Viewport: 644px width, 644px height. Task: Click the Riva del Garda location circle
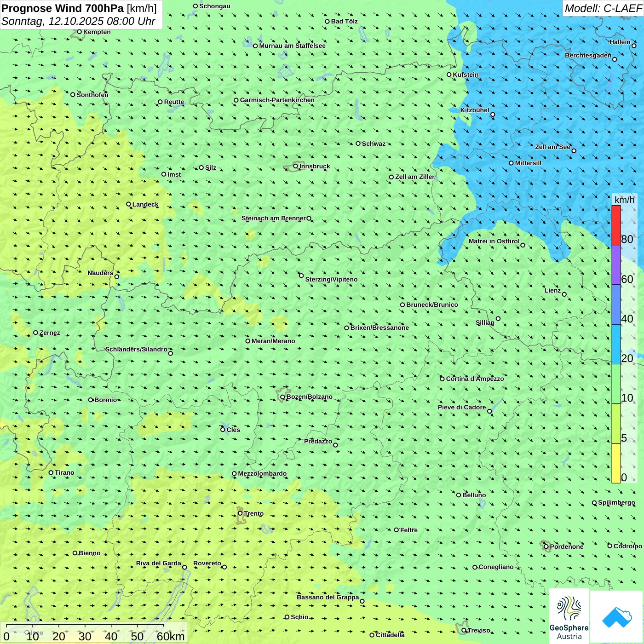coord(184,567)
